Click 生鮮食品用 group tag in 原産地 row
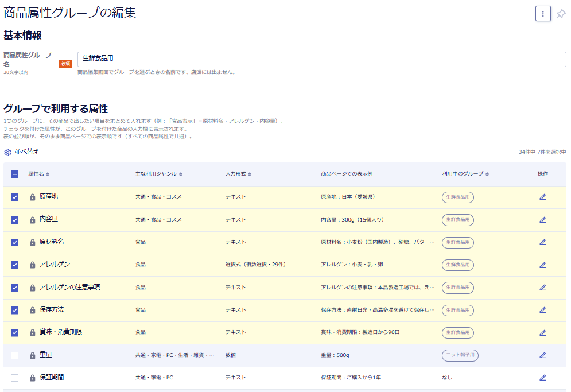 (458, 197)
